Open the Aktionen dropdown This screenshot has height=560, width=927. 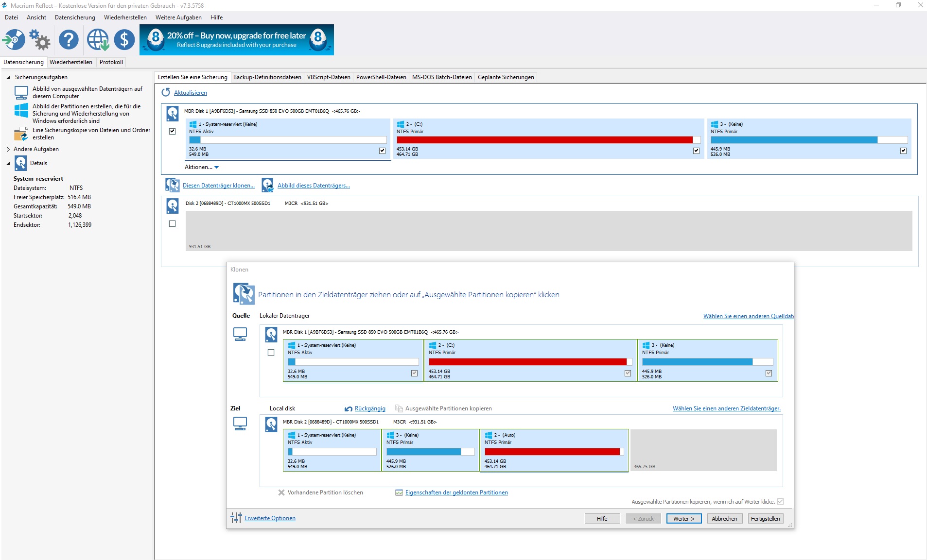coord(202,167)
